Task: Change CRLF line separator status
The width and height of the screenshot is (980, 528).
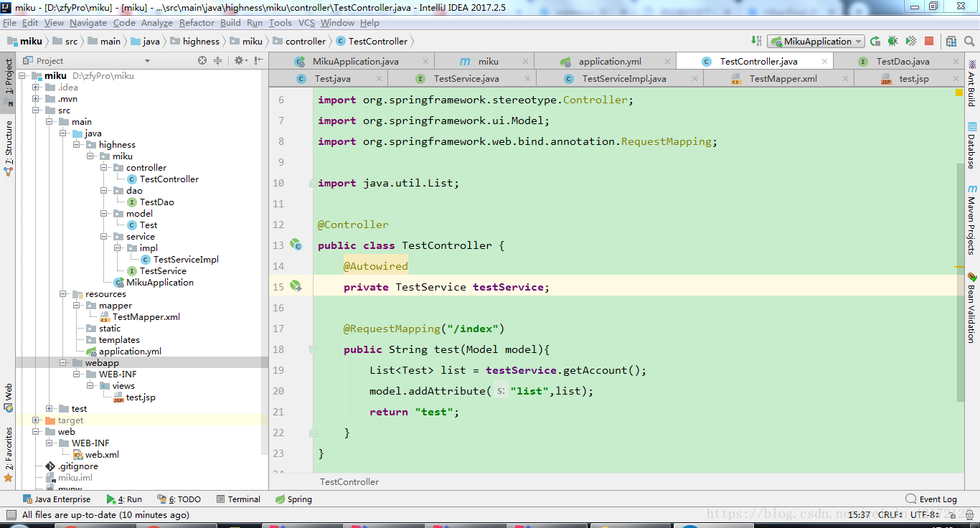Action: point(890,514)
